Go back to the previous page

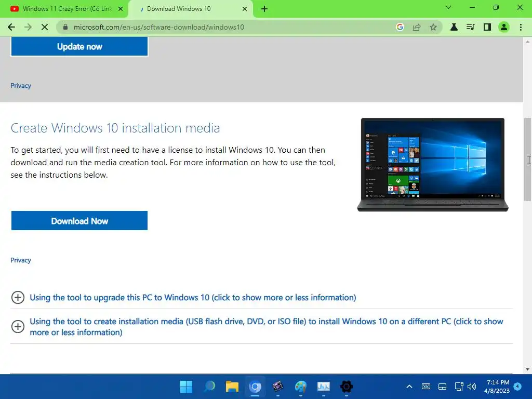click(x=11, y=27)
